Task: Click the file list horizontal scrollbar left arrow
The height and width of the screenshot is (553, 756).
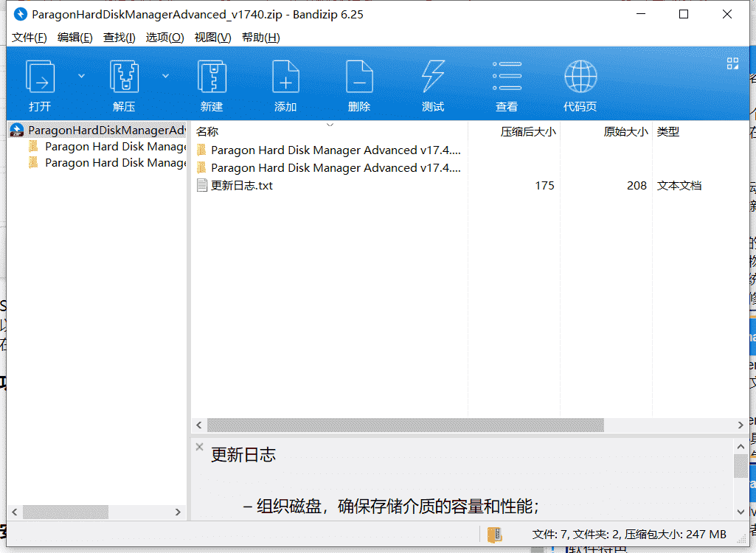Action: click(199, 425)
